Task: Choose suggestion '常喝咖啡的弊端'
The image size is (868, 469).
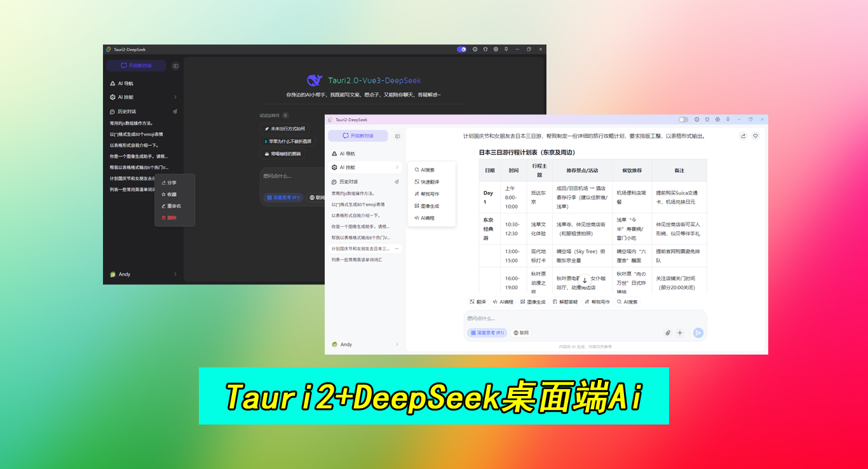Action: [282, 154]
